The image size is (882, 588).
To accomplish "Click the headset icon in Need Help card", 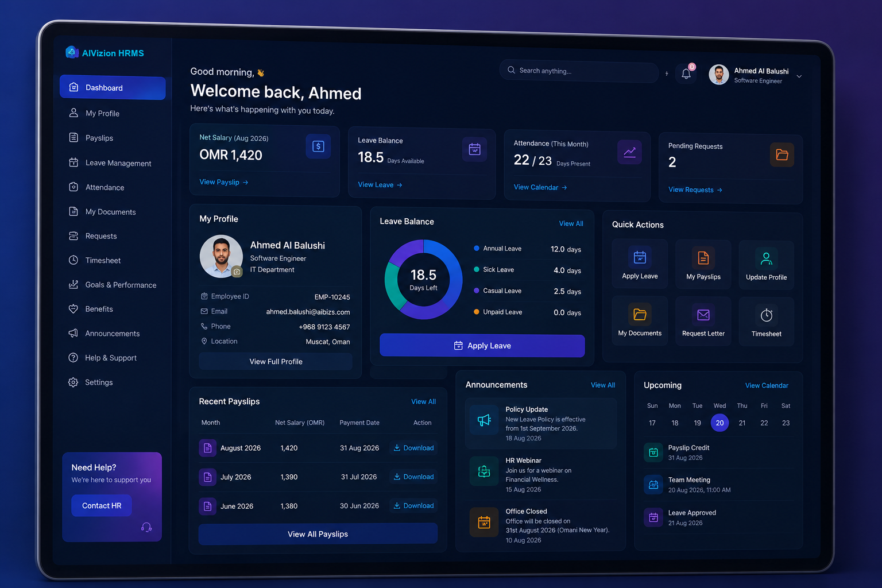I will pos(146,527).
